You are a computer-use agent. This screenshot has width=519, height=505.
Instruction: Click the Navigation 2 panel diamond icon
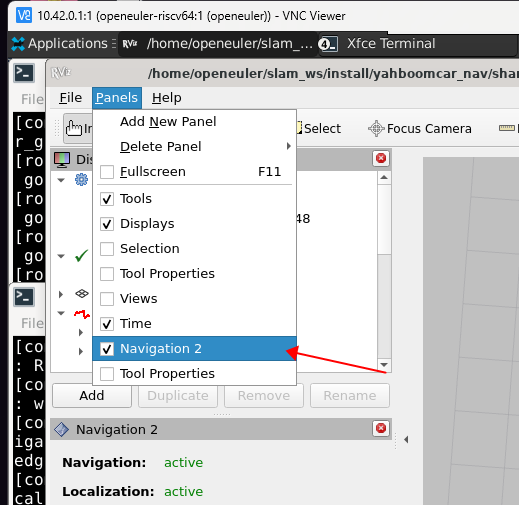point(62,429)
